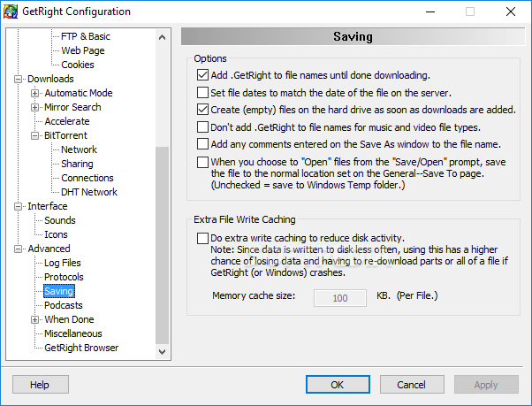Enable 'Don't add .GetRight for music and video'
532x406 pixels.
click(202, 127)
